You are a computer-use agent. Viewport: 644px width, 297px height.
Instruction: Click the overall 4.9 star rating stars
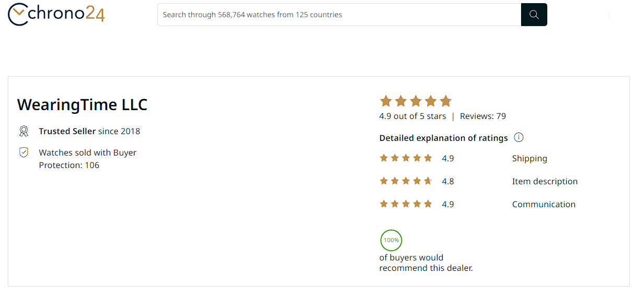415,101
